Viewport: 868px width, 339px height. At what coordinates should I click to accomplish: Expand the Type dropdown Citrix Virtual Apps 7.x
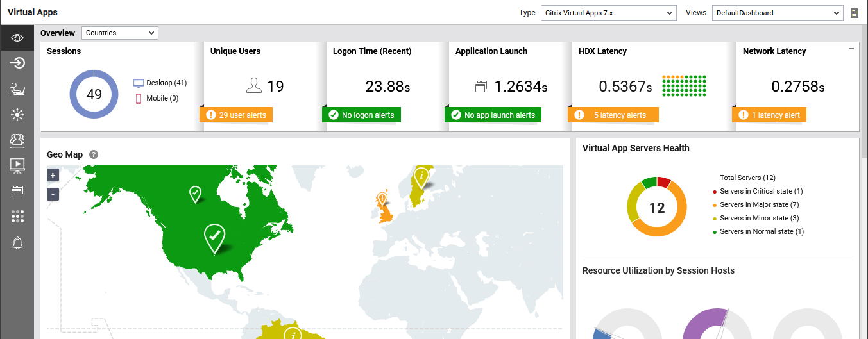pyautogui.click(x=608, y=13)
